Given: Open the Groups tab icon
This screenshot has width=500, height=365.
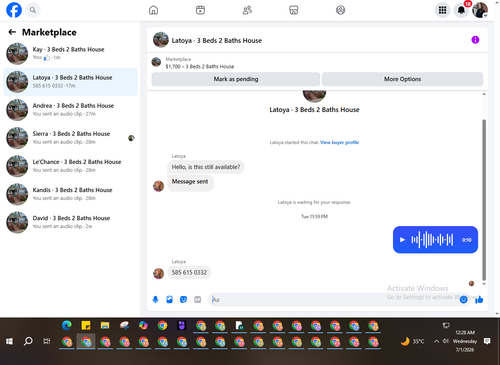Looking at the screenshot, I should (340, 10).
